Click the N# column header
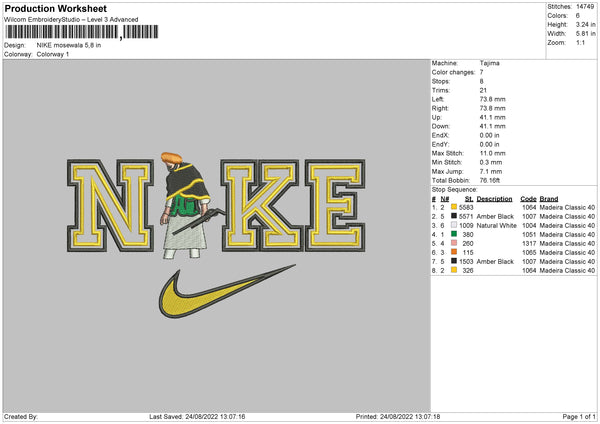Viewport: 600px width, 424px height. (445, 199)
